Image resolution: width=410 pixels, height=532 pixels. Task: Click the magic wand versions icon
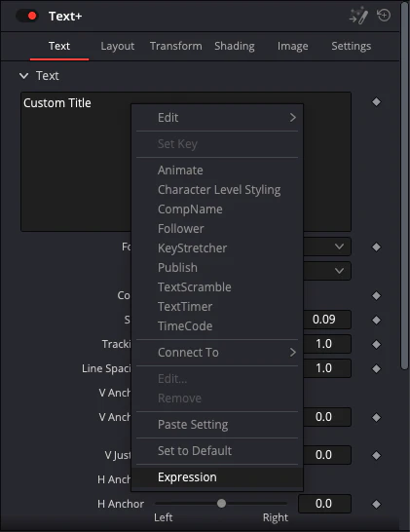point(358,16)
